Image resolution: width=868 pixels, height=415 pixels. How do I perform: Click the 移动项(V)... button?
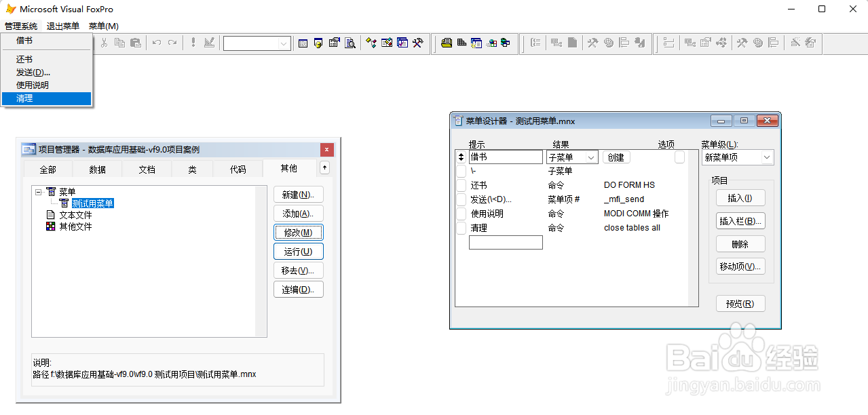click(740, 266)
